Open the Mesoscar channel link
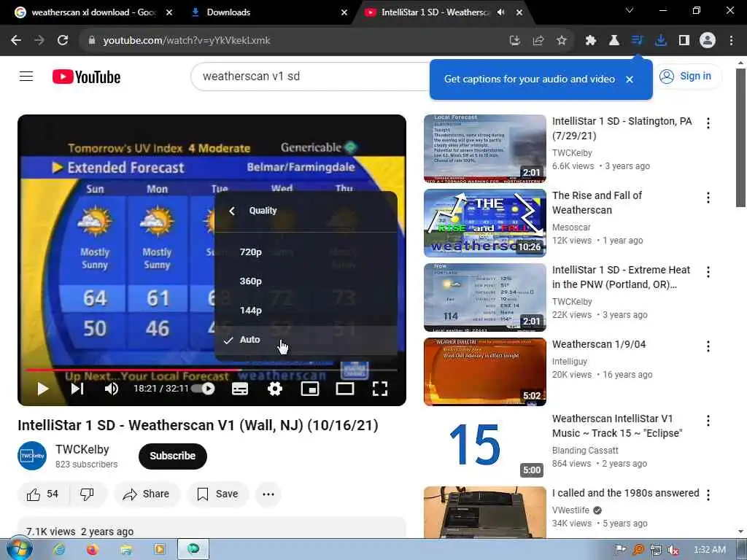This screenshot has height=560, width=747. 571,227
